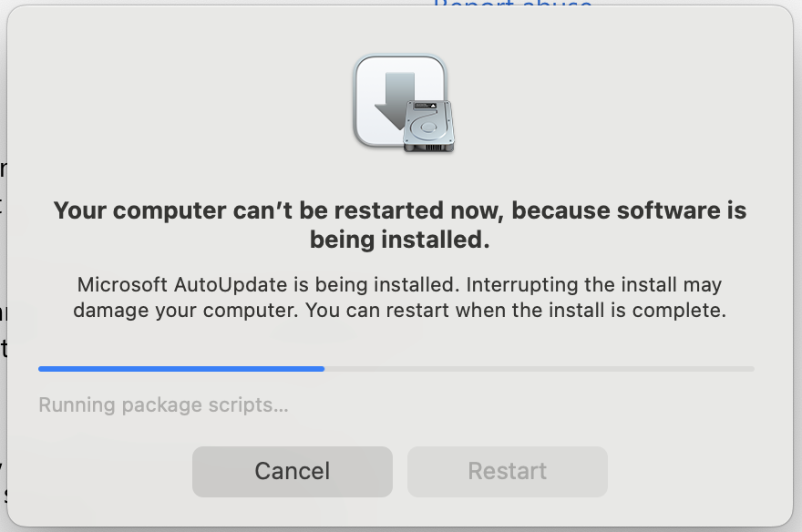Click the vent grille at the drive's bottom
Viewport: 802px width, 532px height.
[429, 148]
